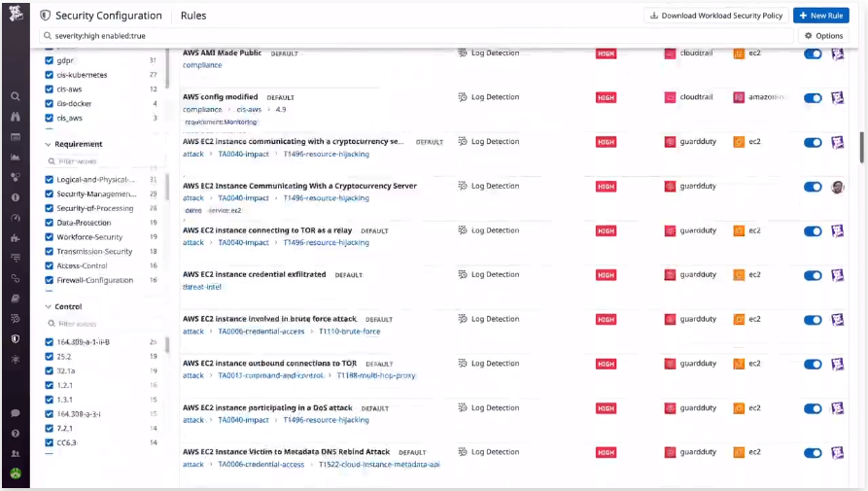Uncheck the Data-Protection requirement
Viewport: 868px width, 491px height.
point(50,223)
